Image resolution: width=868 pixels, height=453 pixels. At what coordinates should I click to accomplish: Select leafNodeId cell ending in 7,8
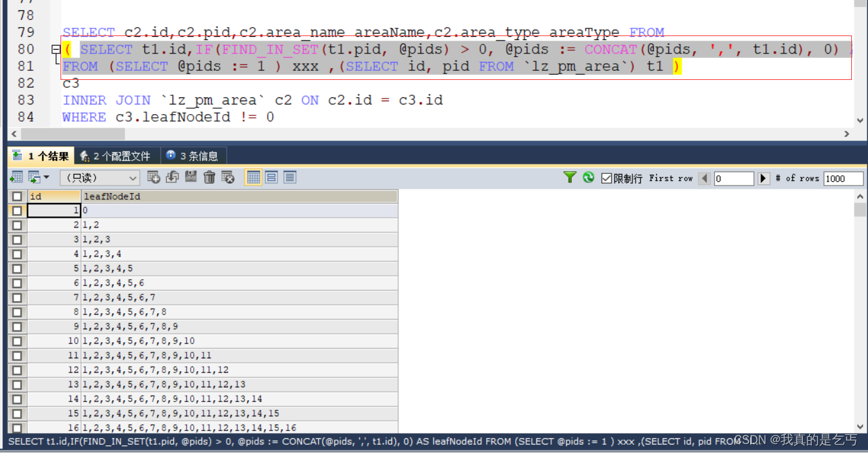point(240,312)
